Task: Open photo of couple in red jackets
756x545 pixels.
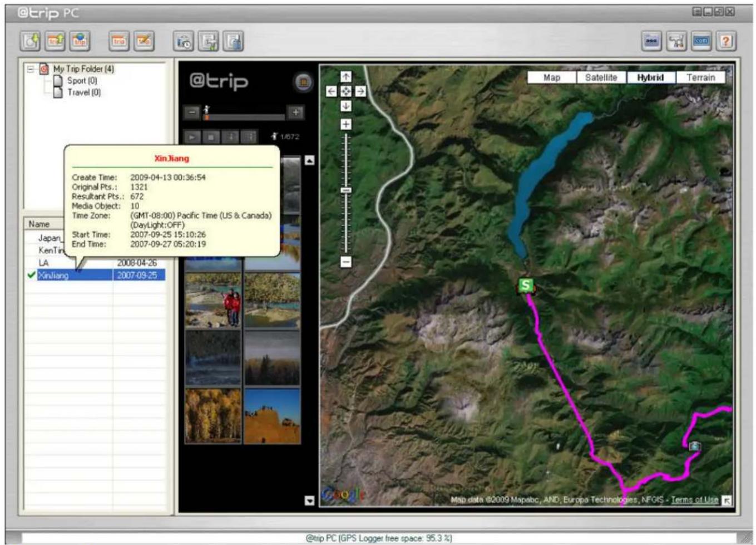Action: tap(213, 300)
